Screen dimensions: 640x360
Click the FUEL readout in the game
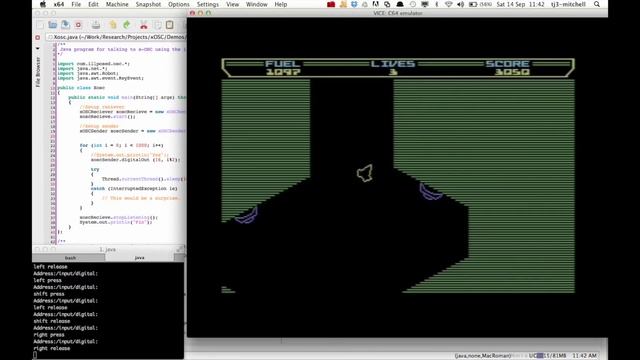pyautogui.click(x=283, y=68)
